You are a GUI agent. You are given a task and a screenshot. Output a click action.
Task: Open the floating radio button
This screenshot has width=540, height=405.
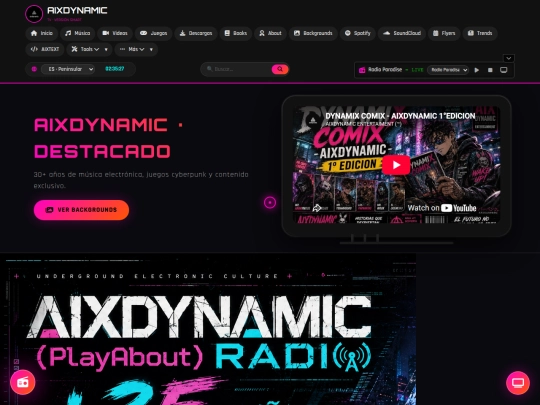pyautogui.click(x=23, y=382)
